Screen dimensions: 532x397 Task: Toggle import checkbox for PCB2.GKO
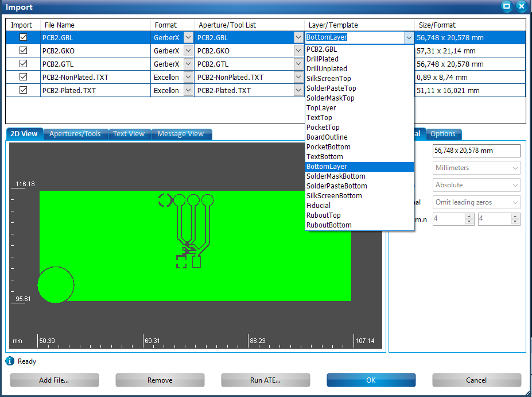23,51
